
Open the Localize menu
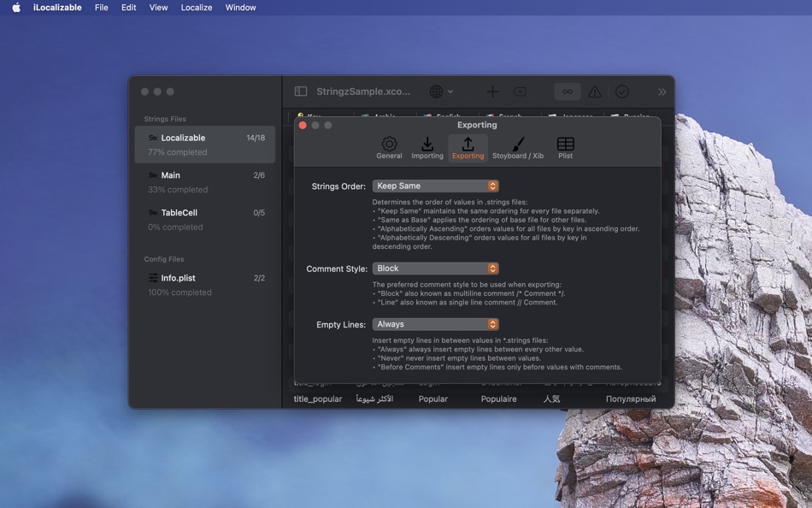[x=197, y=7]
